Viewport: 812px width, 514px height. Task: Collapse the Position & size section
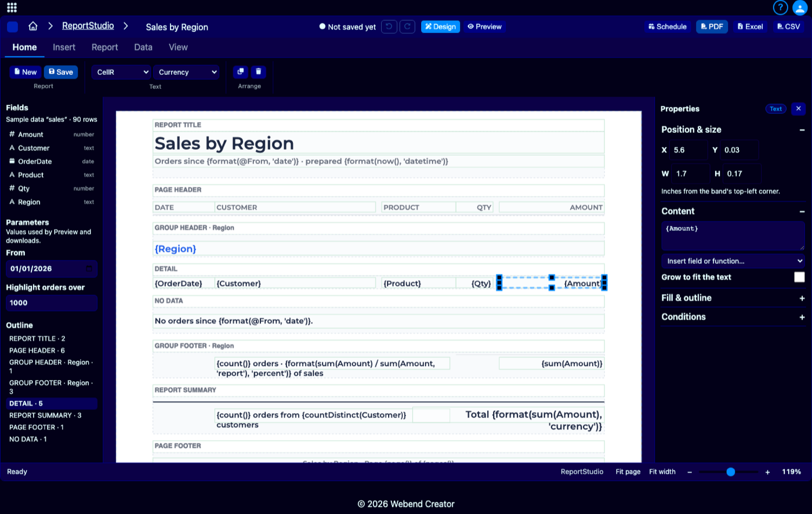(802, 130)
